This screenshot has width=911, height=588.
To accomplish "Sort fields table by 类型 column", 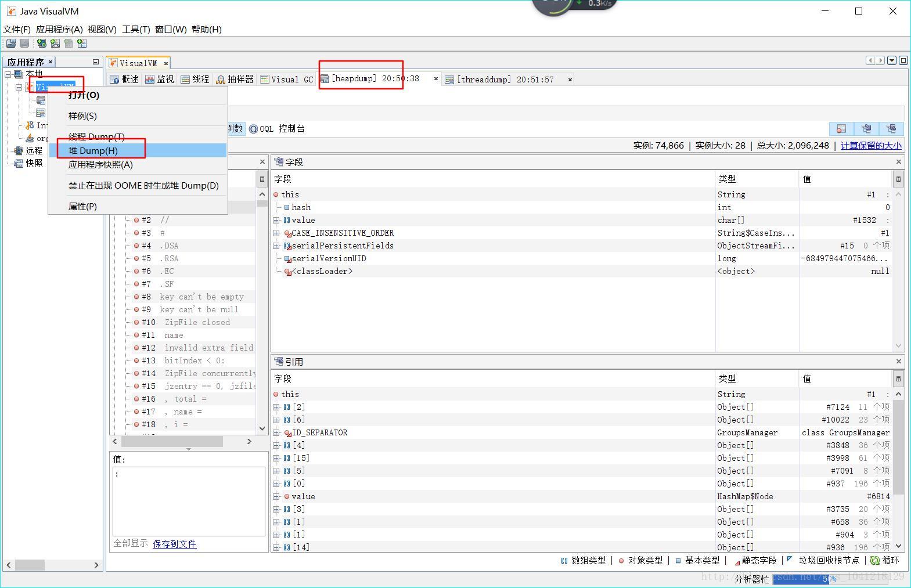I will tap(757, 179).
